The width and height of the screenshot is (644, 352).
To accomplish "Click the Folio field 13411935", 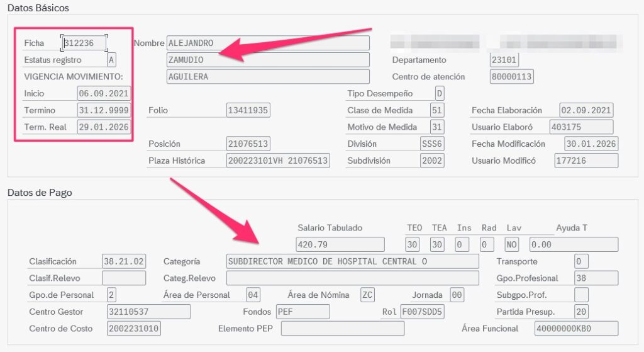I will 248,110.
